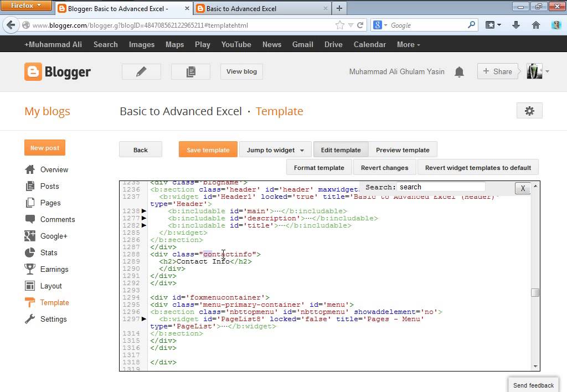567x392 pixels.
Task: Open YouTube from the Google bar
Action: coord(236,44)
